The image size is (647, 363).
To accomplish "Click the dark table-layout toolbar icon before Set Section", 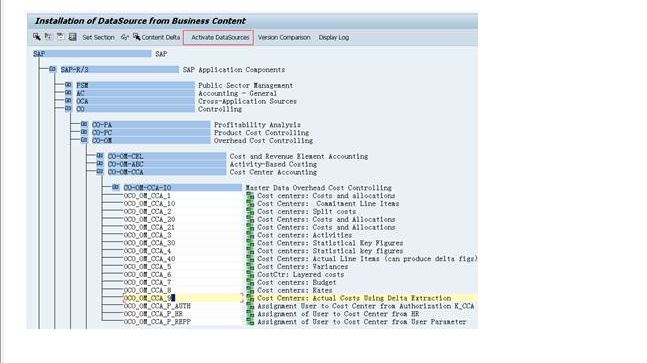I will tap(73, 37).
